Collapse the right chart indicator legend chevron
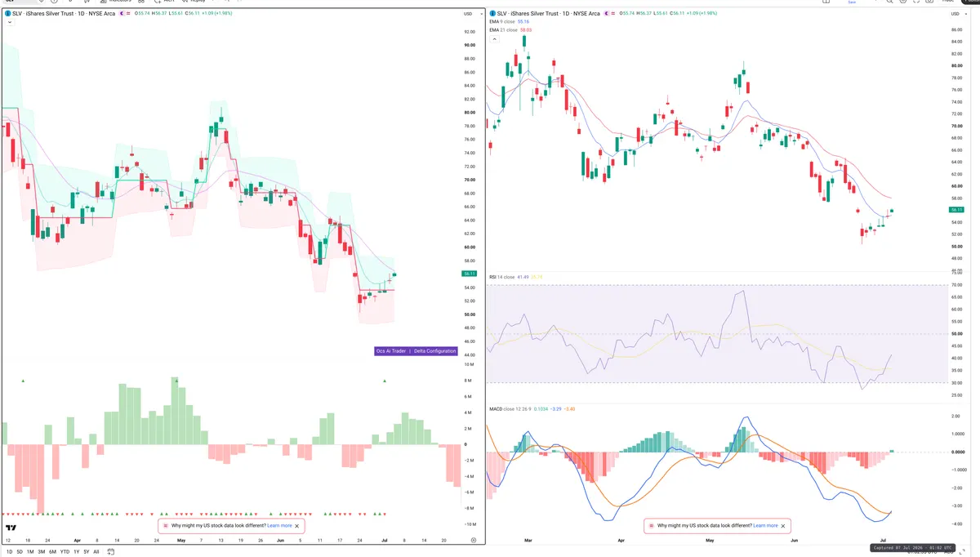980x557 pixels. (494, 39)
